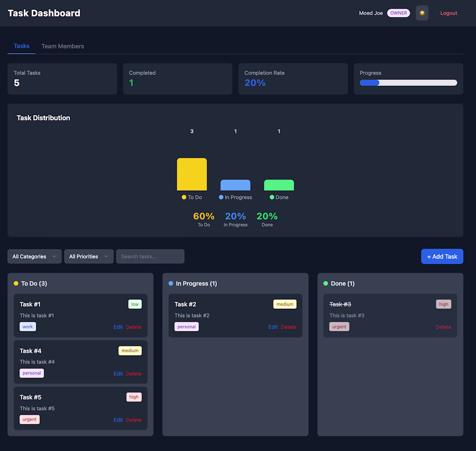The image size is (476, 451).
Task: Delete the completed Task #3
Action: tap(443, 327)
